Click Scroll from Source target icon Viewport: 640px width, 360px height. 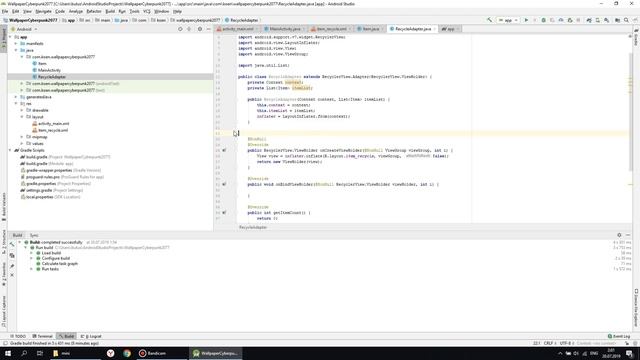(x=180, y=29)
